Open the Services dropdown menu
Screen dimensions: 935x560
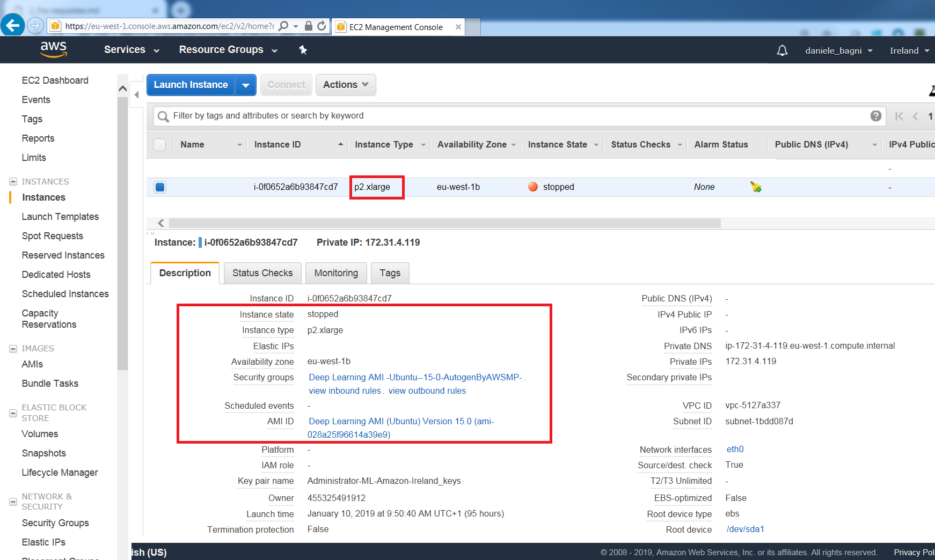click(x=132, y=50)
